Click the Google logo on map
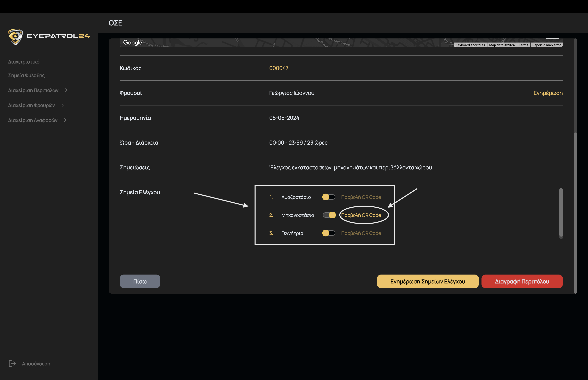 [x=133, y=43]
